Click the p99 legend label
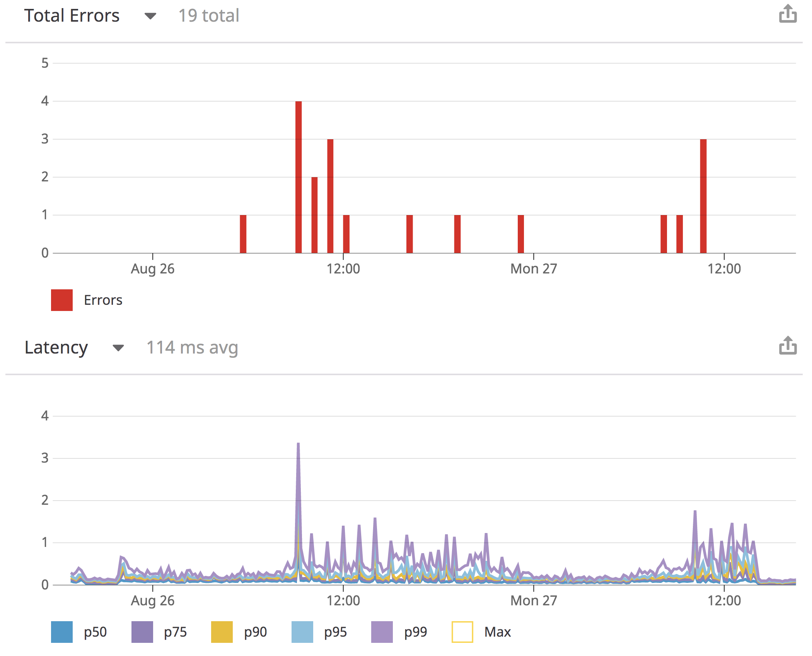The width and height of the screenshot is (812, 656). pyautogui.click(x=416, y=633)
